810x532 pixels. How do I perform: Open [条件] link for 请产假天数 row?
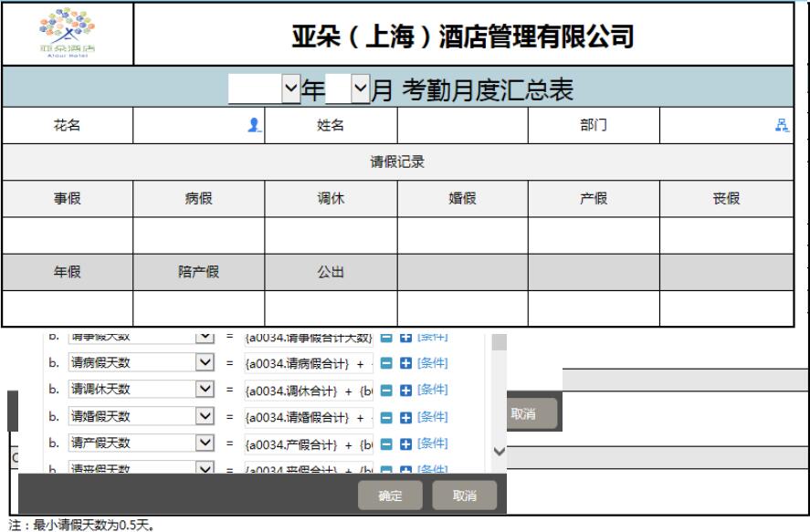[x=432, y=443]
